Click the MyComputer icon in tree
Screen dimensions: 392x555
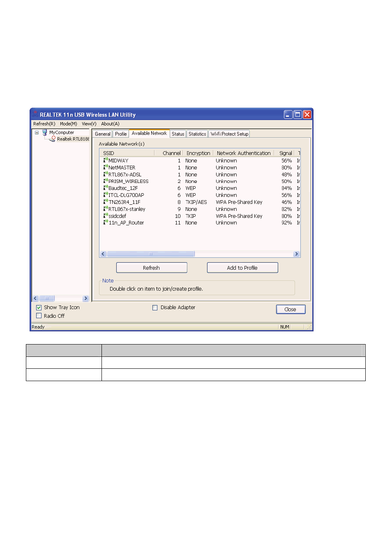[x=45, y=132]
